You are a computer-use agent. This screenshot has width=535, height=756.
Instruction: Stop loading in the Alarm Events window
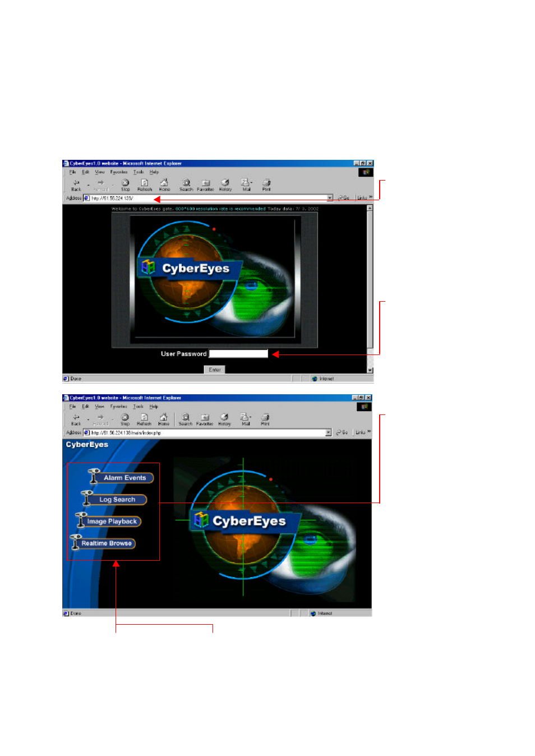click(125, 420)
